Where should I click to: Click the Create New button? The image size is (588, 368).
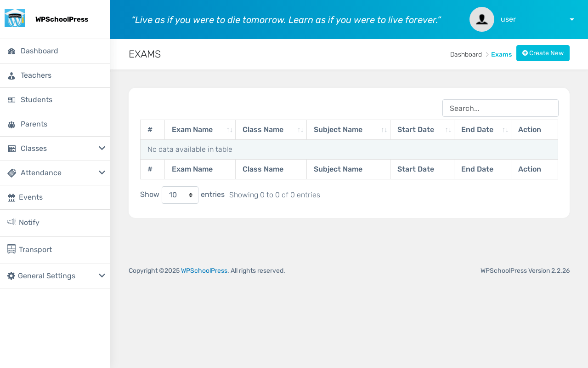543,53
